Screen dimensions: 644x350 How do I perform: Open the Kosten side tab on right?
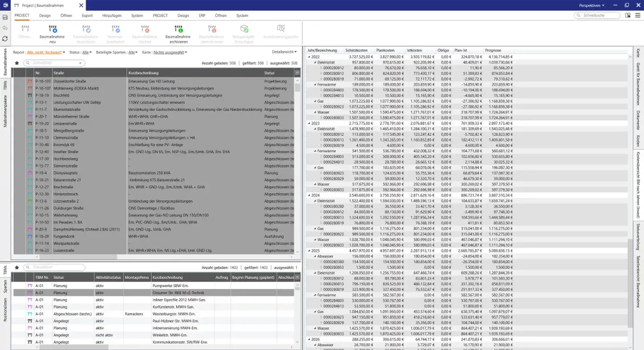pyautogui.click(x=638, y=140)
